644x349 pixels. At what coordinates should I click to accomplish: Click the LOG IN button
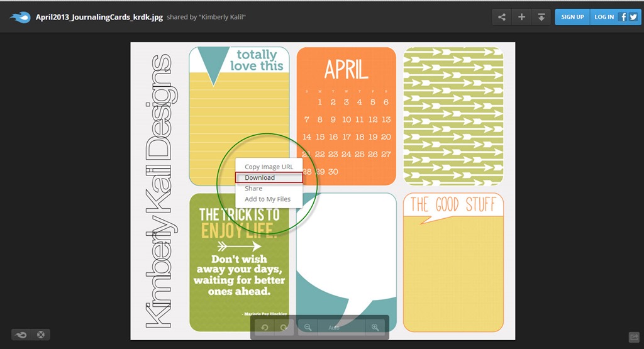(x=604, y=17)
